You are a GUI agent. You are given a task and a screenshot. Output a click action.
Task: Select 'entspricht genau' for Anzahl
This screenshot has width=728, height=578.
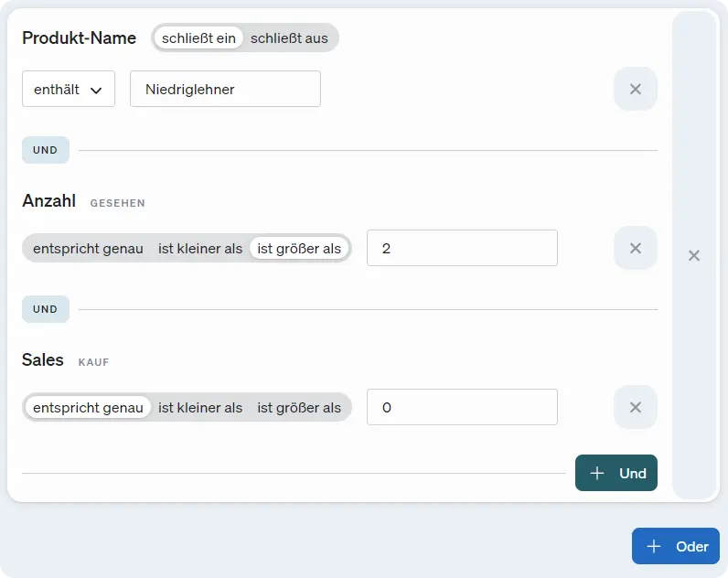tap(88, 248)
